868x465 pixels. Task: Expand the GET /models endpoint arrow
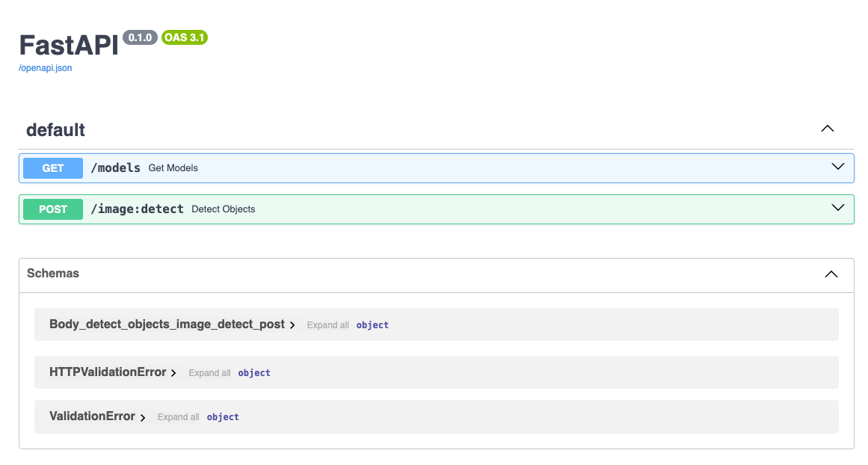[x=837, y=167]
